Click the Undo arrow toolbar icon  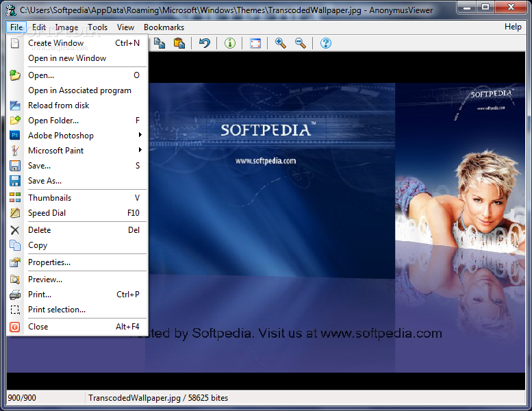coord(204,43)
